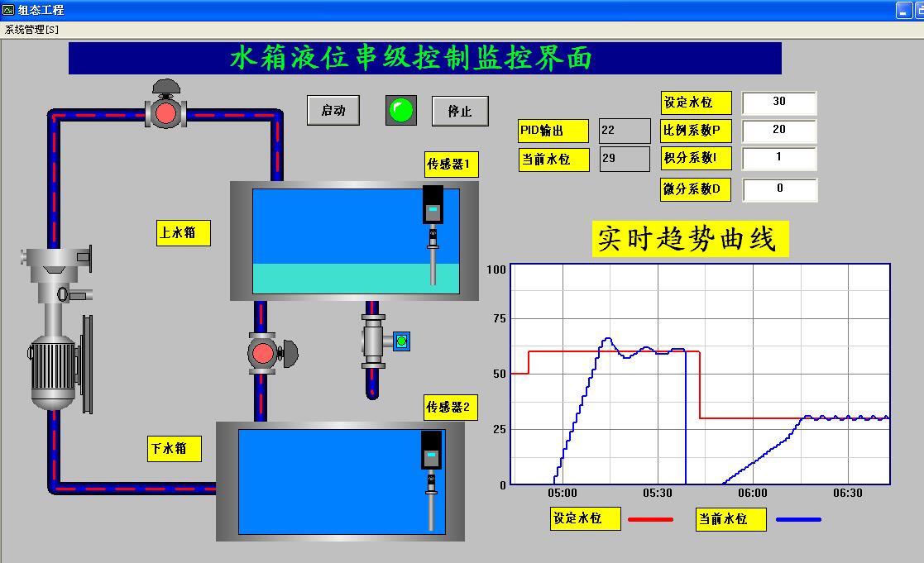Click the red 设定水位 legend line
This screenshot has height=563, width=924.
pos(650,519)
